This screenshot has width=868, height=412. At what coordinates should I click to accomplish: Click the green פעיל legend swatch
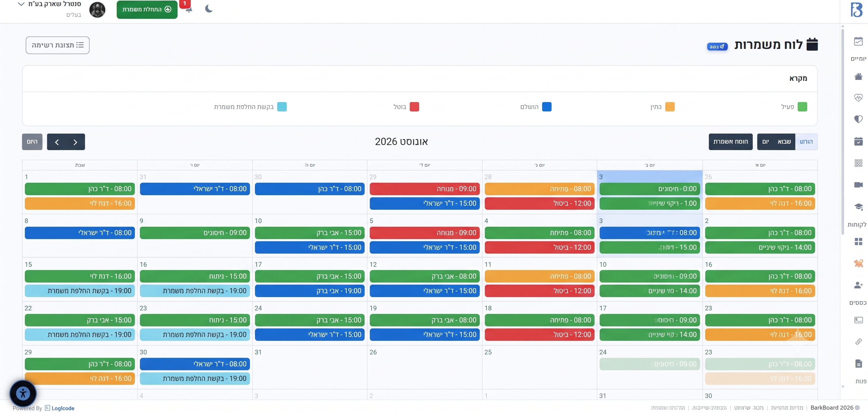802,107
